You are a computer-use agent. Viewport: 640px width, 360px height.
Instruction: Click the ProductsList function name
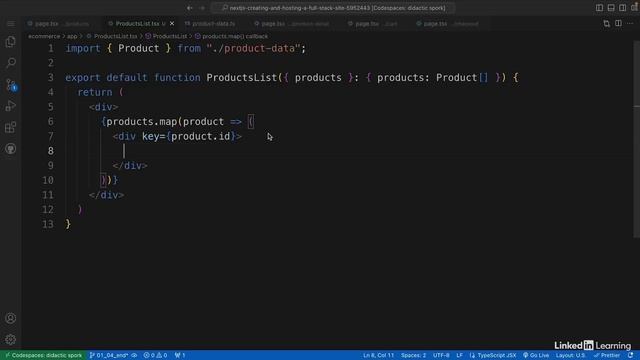242,78
